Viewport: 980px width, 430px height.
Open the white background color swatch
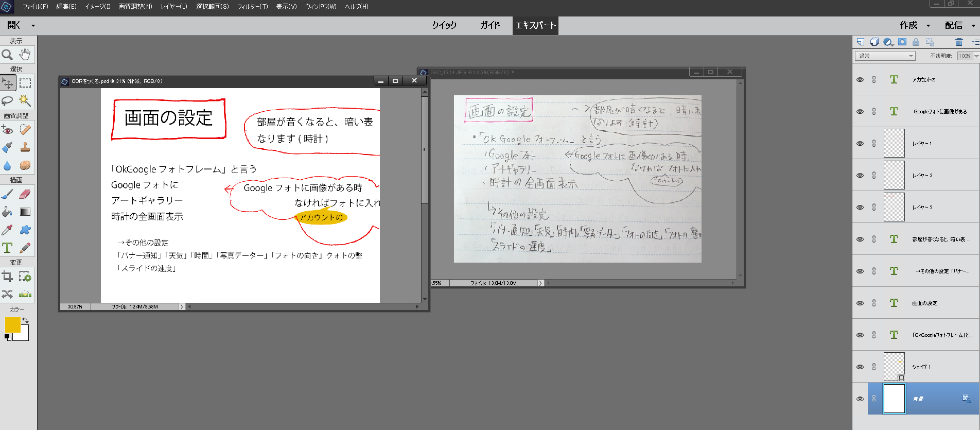24,336
